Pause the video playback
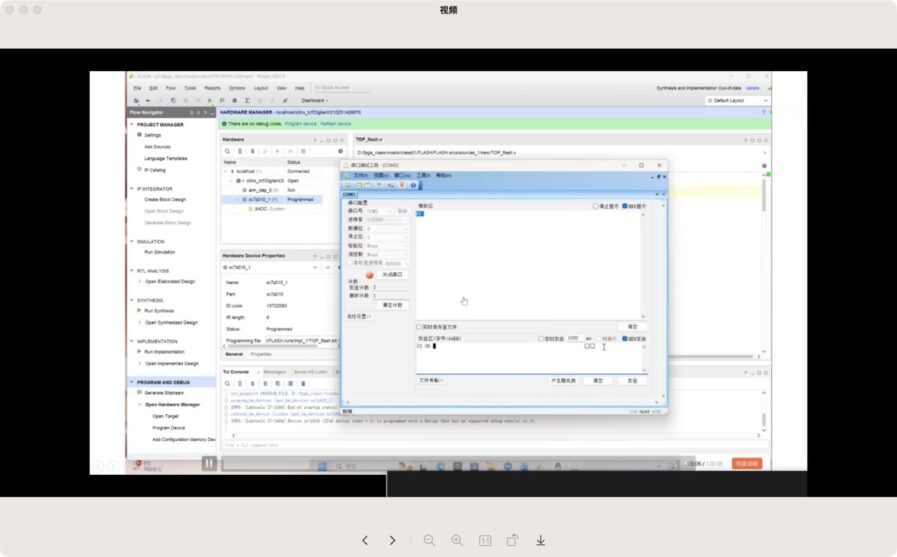 point(209,463)
